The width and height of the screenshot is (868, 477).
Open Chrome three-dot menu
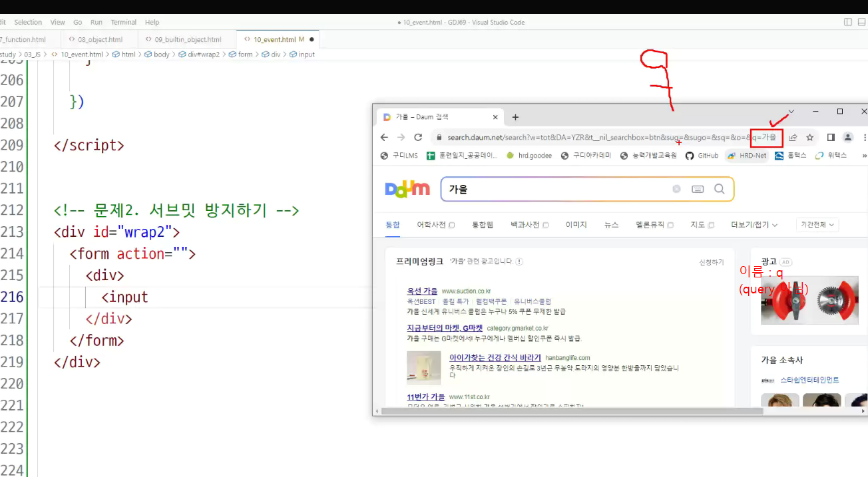pyautogui.click(x=865, y=137)
